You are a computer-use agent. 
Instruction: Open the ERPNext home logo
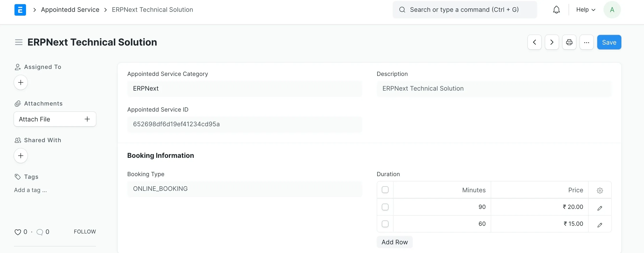pos(20,10)
